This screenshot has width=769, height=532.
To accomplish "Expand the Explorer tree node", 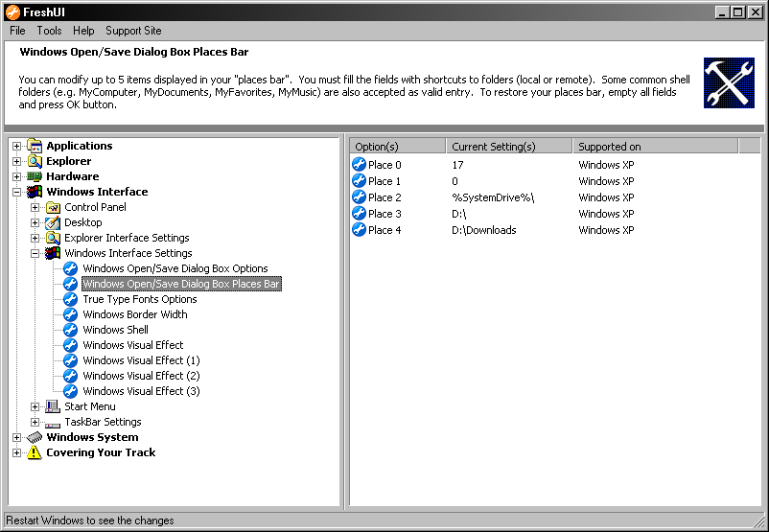I will click(x=16, y=161).
